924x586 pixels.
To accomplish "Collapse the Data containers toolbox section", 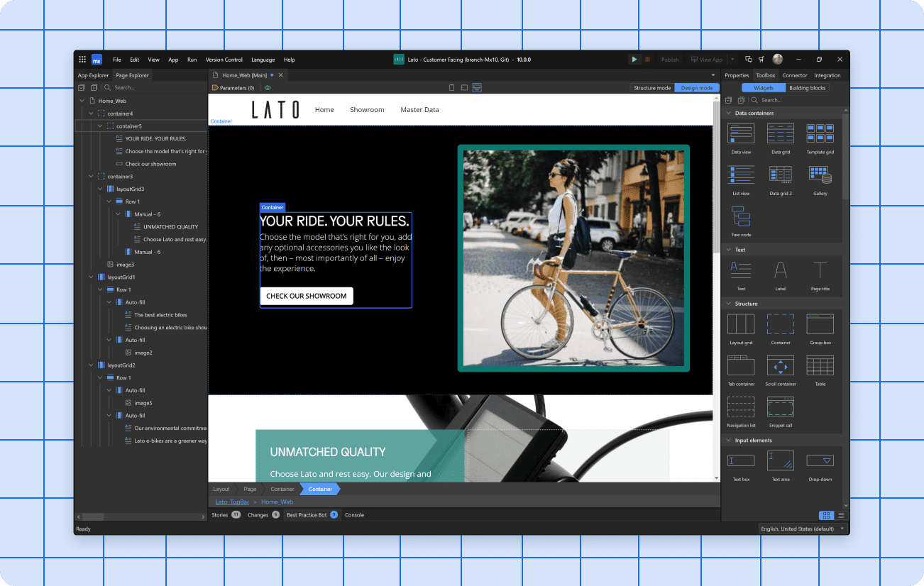I will click(x=728, y=114).
